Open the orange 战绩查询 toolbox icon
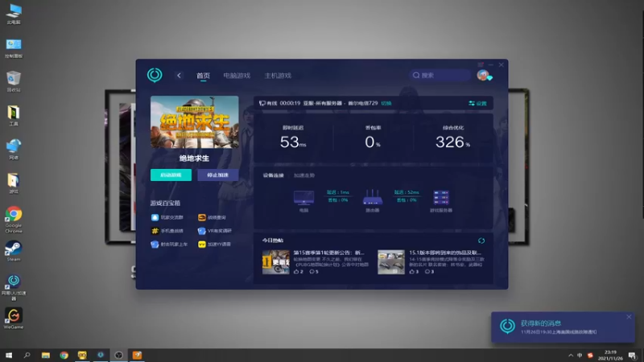Image resolution: width=644 pixels, height=362 pixels. point(202,217)
